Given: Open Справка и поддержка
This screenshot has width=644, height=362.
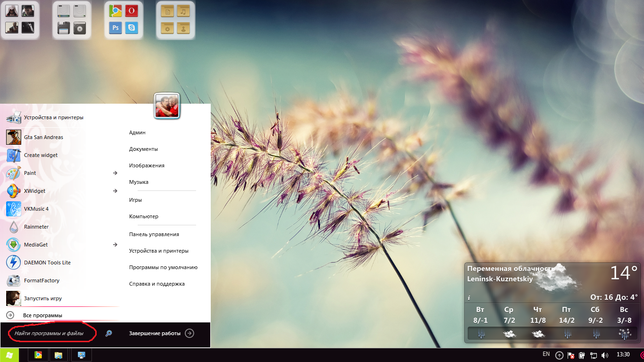Looking at the screenshot, I should [157, 284].
